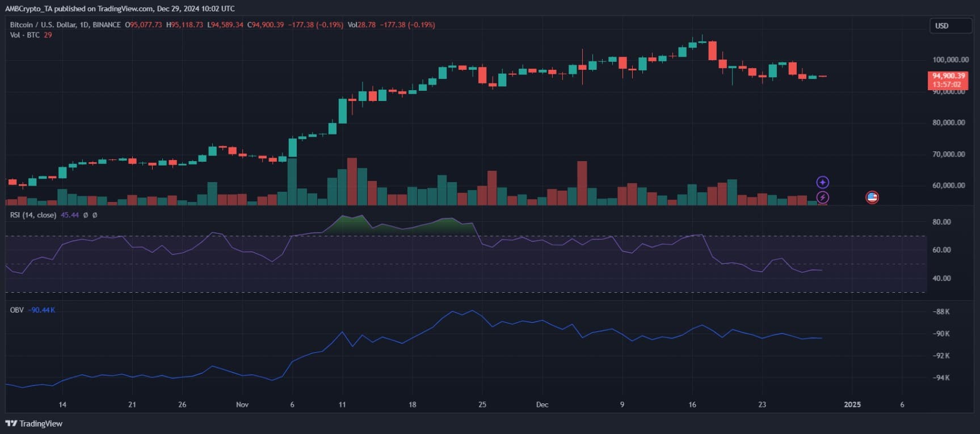Select the RSI (14, close) indicator label
Viewport: 980px width, 434px height.
point(33,215)
